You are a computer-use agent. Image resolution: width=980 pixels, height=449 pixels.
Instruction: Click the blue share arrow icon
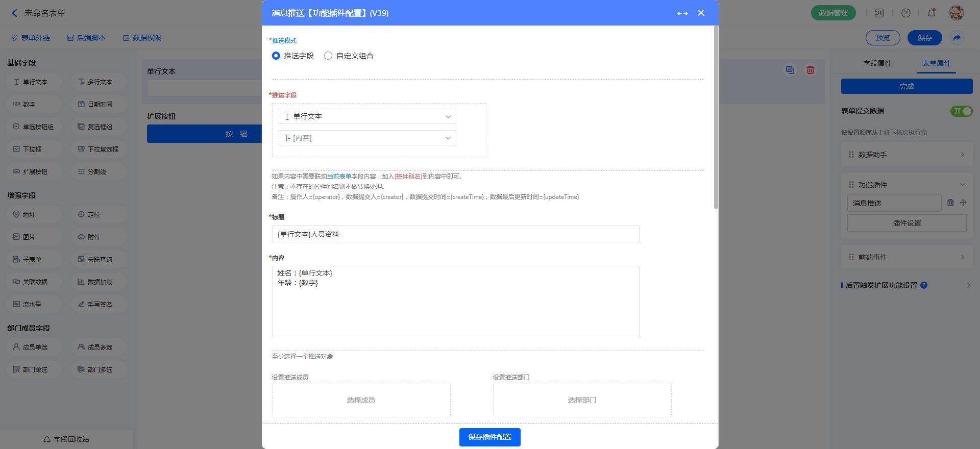click(957, 38)
